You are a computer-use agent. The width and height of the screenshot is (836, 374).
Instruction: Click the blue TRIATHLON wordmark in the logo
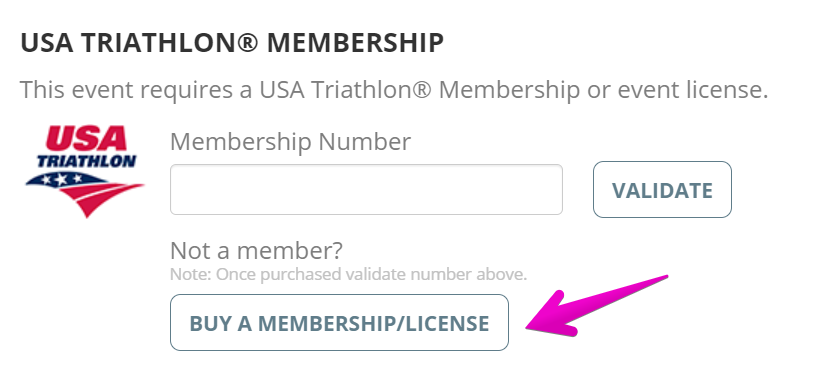tap(86, 161)
